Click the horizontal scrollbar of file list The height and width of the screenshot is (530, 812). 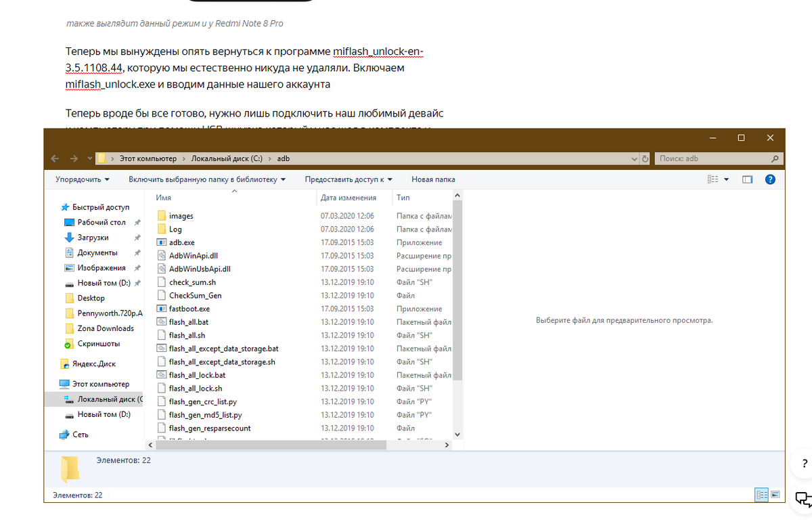click(x=270, y=446)
